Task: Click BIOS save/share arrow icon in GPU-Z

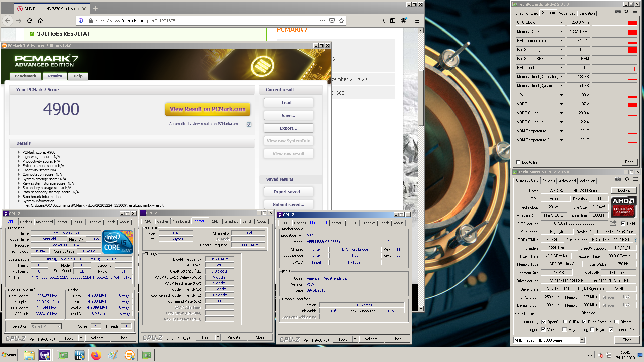Action: (613, 223)
